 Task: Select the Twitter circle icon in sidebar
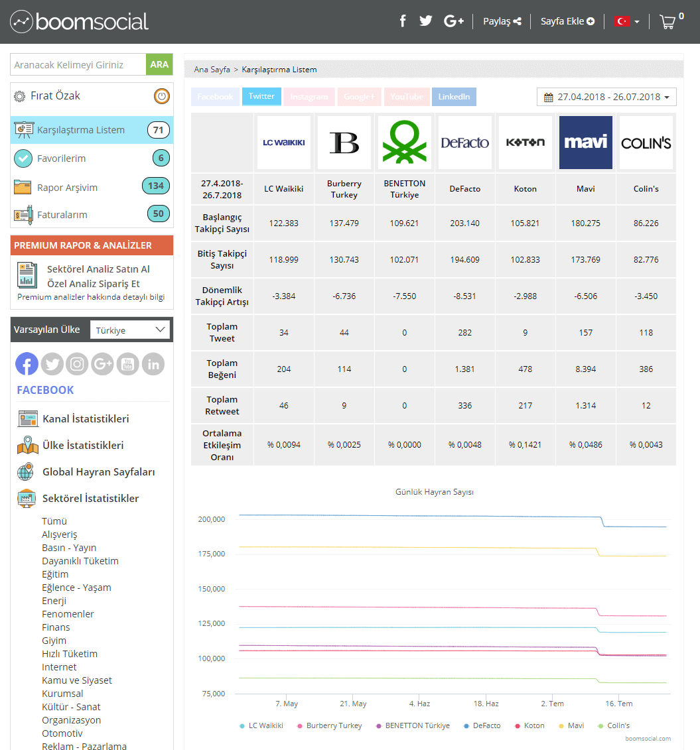(52, 364)
